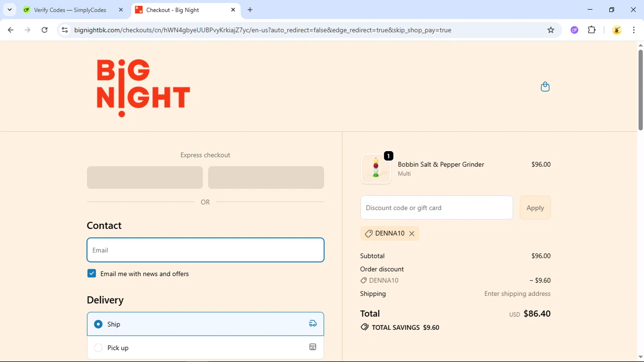
Task: Click the total amount $86.40
Action: pos(537,314)
